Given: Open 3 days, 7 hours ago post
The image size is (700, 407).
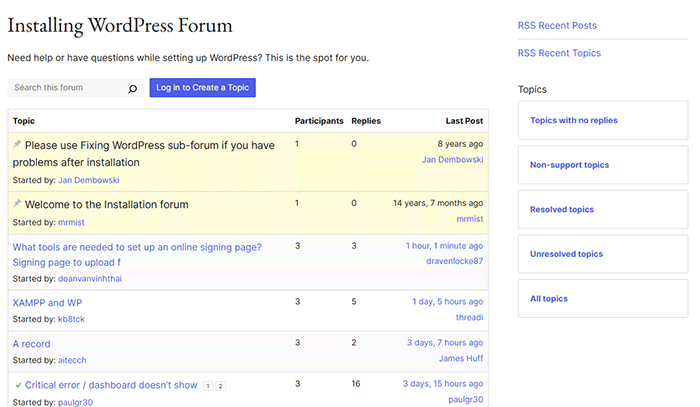Looking at the screenshot, I should (445, 343).
